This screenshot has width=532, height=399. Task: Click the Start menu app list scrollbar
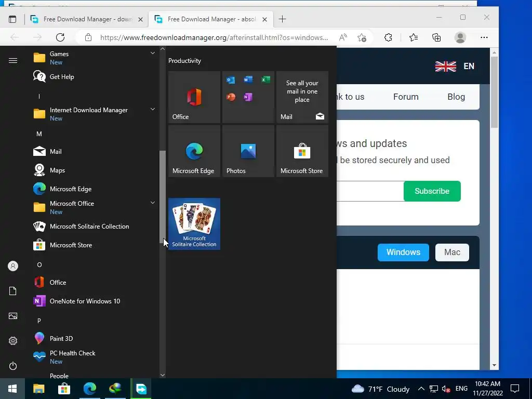pos(163,197)
